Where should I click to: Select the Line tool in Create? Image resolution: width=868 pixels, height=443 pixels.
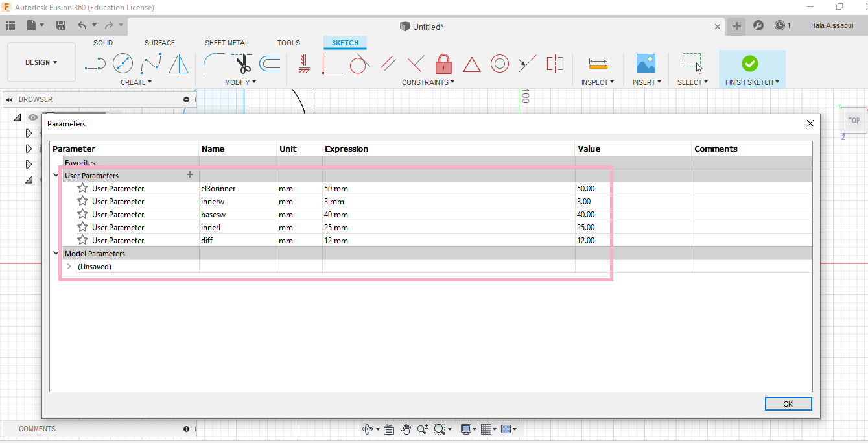pos(95,64)
